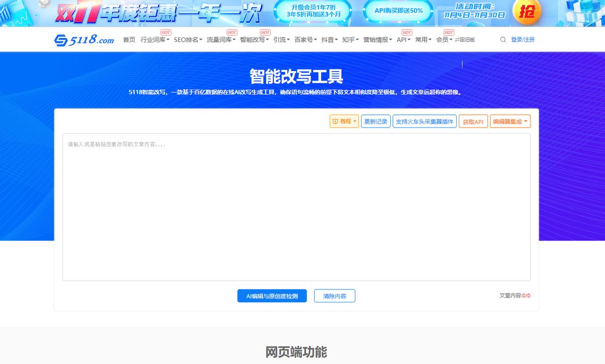This screenshot has width=605, height=364.
Task: Click the 清除内容 button
Action: click(334, 296)
